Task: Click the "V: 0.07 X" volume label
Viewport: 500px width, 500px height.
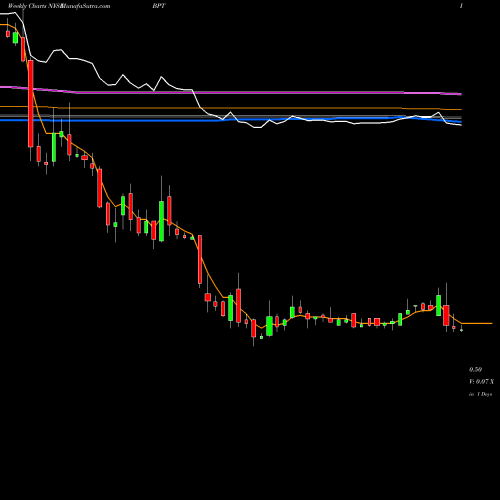Action: pos(481,382)
